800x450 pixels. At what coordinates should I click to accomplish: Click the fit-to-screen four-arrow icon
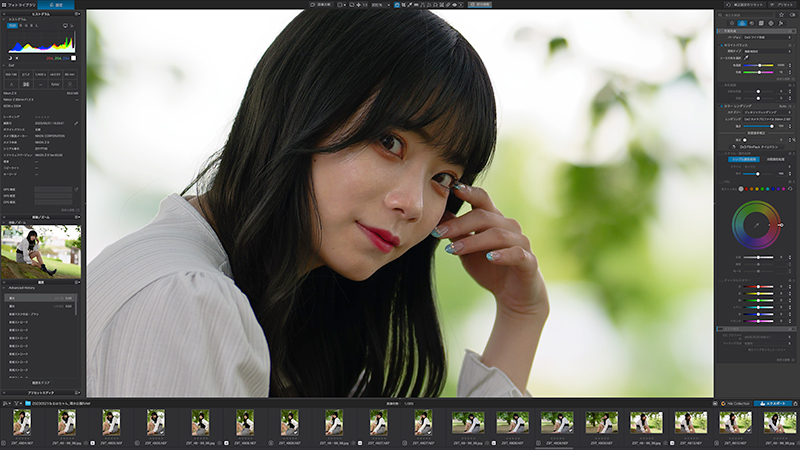(x=359, y=5)
